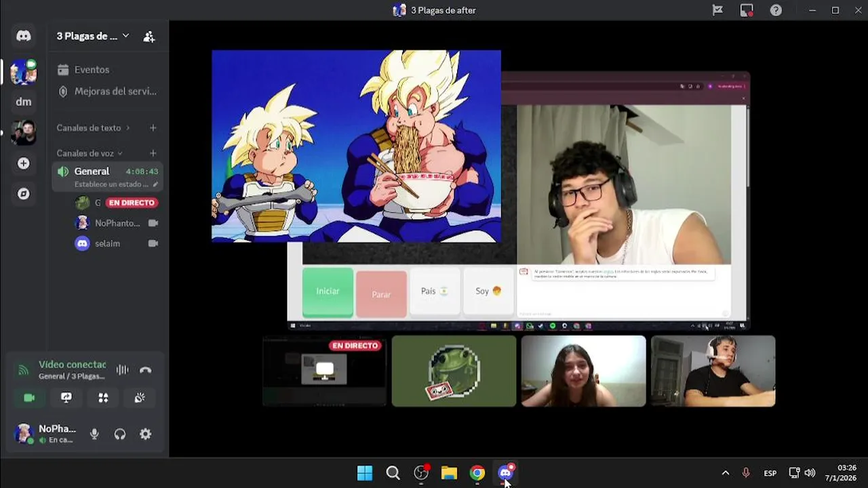Click camera icon next to NoPhanto...
Image resolution: width=868 pixels, height=488 pixels.
[x=153, y=223]
